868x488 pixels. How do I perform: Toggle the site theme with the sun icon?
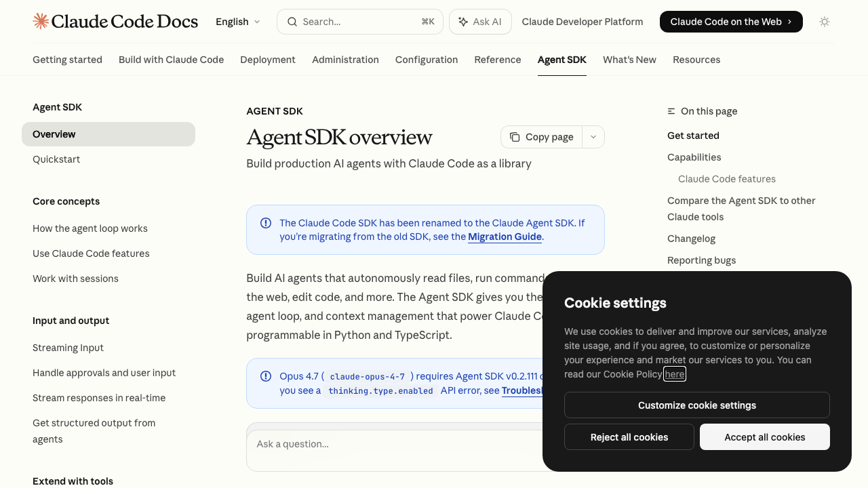(x=824, y=21)
